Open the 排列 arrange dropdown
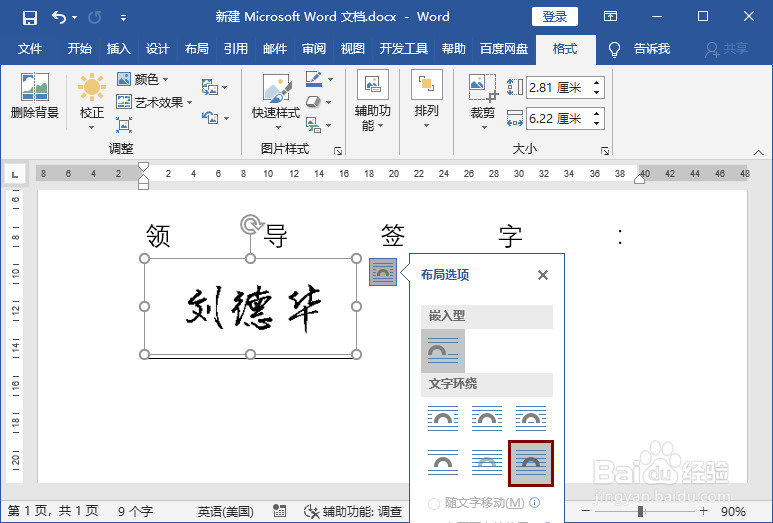Screen dimensions: 773x523 (x=426, y=100)
